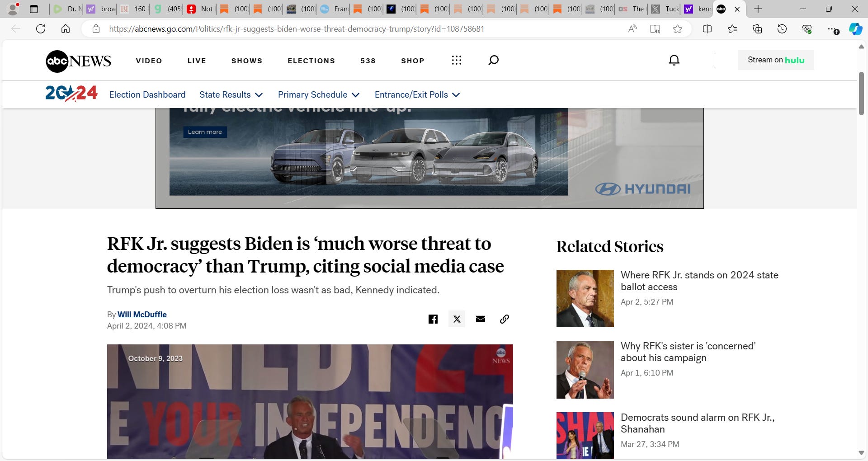Image resolution: width=868 pixels, height=461 pixels.
Task: Open browser essentials heart icon
Action: pos(807,29)
